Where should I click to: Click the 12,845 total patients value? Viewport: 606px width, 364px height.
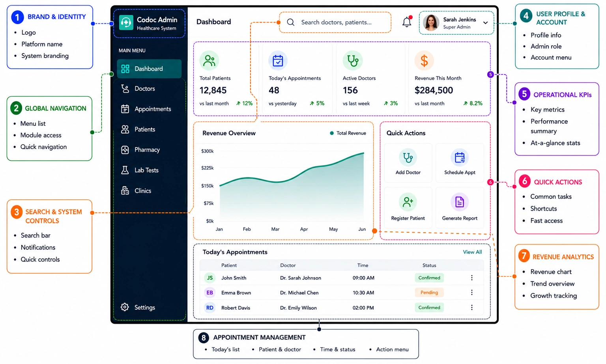click(x=213, y=90)
